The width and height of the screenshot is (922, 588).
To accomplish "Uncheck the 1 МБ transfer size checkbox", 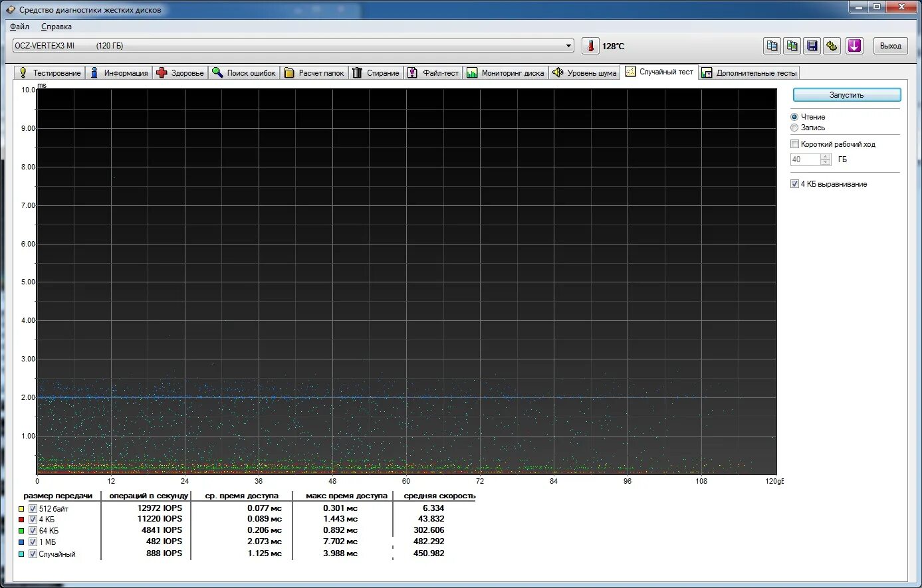I will tap(33, 542).
